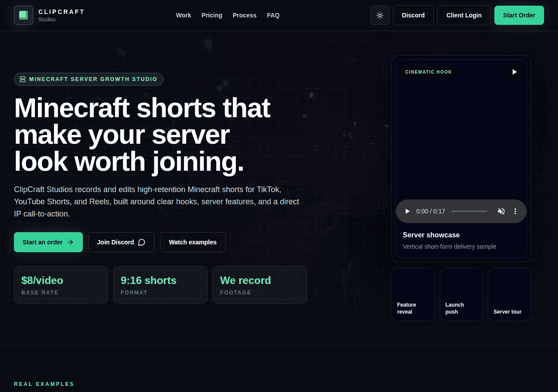Viewport: 558px width, 392px height.
Task: Click the Start Order header button
Action: [x=519, y=15]
